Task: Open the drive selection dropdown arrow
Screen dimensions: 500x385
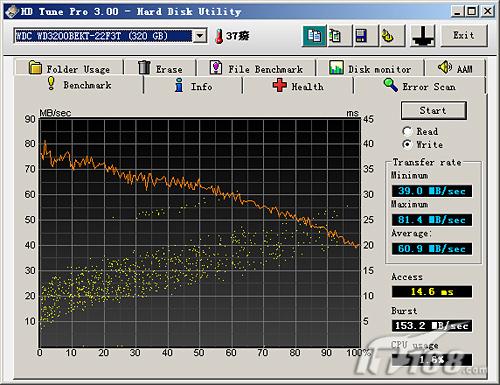Action: pyautogui.click(x=200, y=36)
